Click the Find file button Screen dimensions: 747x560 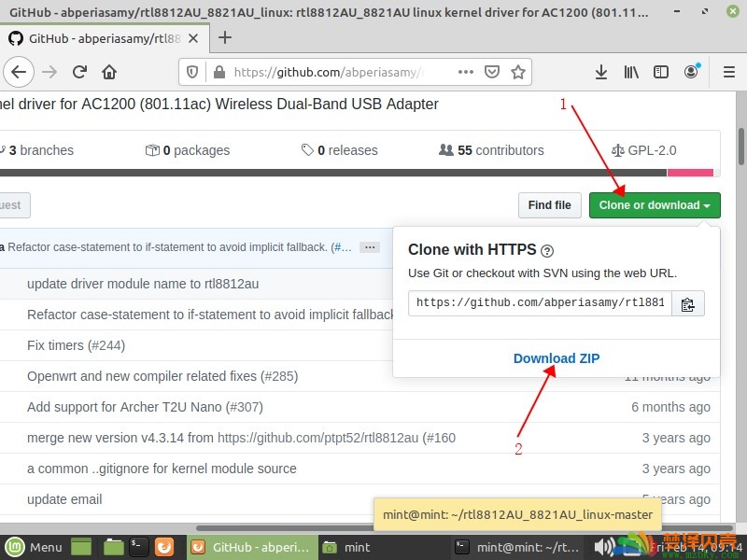pyautogui.click(x=549, y=205)
